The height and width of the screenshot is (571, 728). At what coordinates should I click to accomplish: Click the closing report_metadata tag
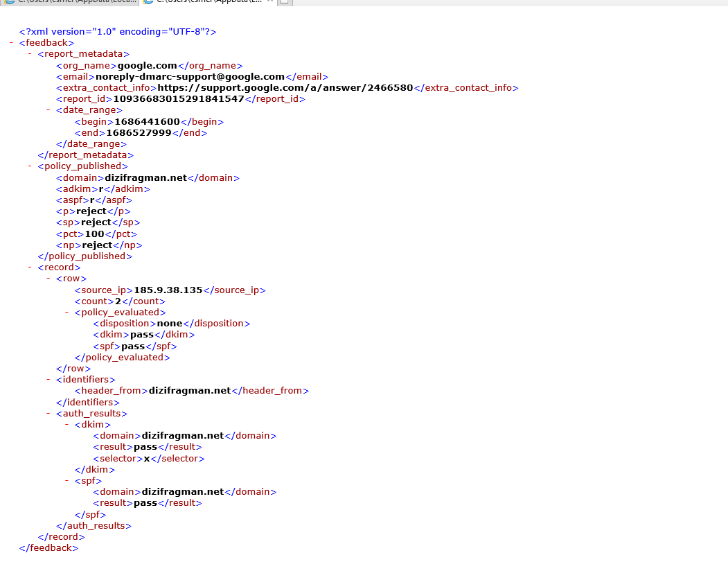point(86,155)
